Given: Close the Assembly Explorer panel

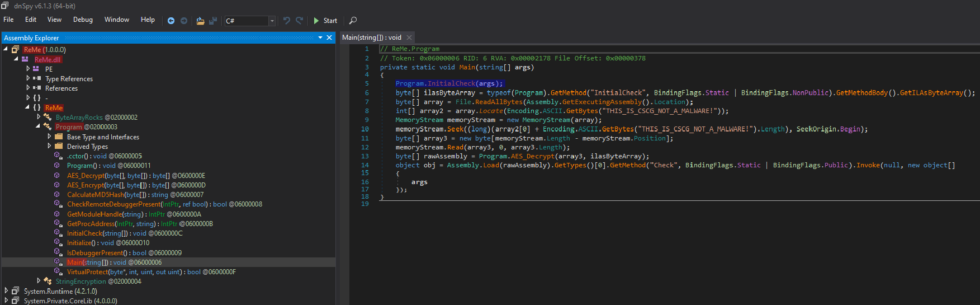Looking at the screenshot, I should (329, 37).
